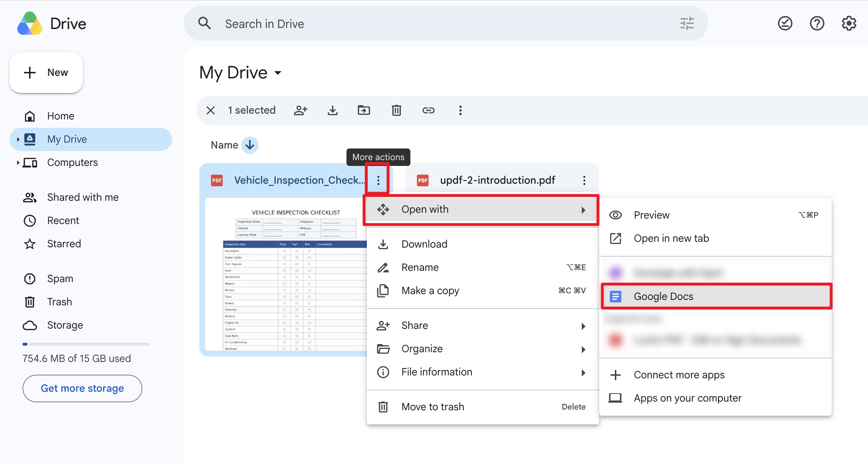The height and width of the screenshot is (464, 868).
Task: Choose Move to trash
Action: pos(482,407)
